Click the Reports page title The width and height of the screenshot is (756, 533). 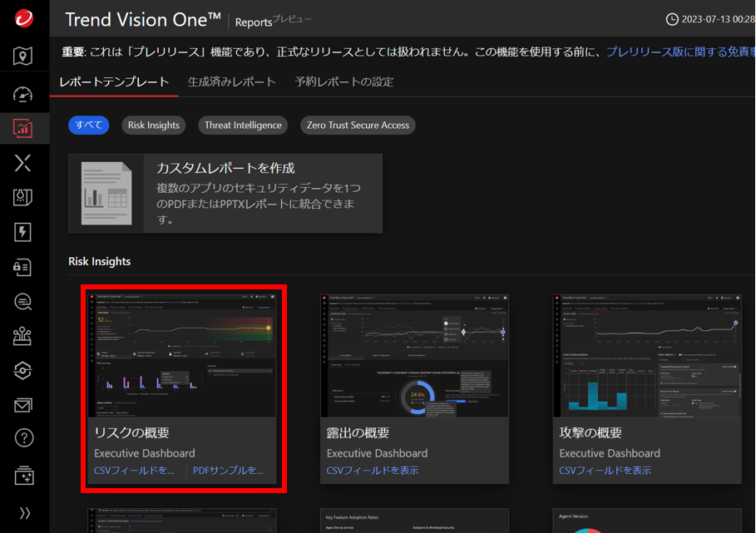[x=254, y=22]
